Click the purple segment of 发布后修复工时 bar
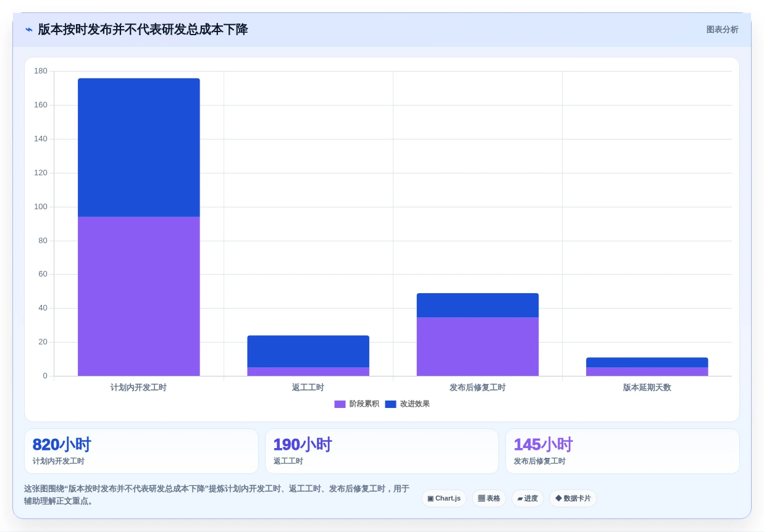This screenshot has height=532, width=764. (x=477, y=346)
